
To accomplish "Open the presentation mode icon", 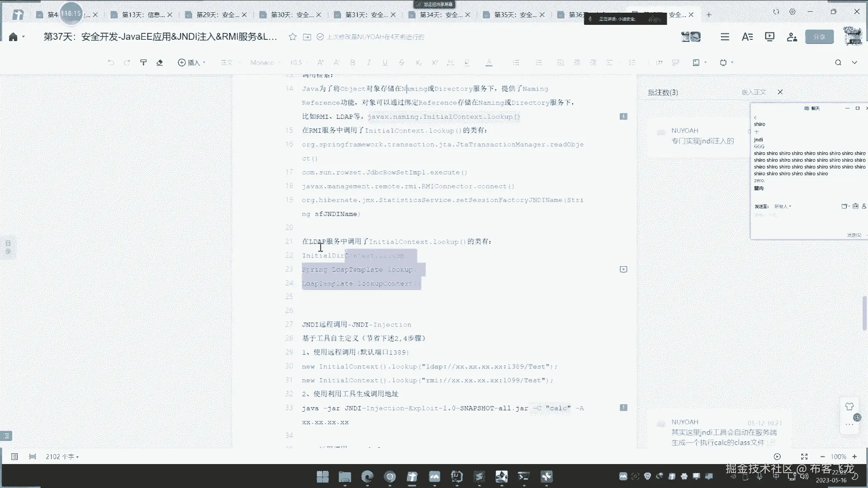I will pos(769,37).
